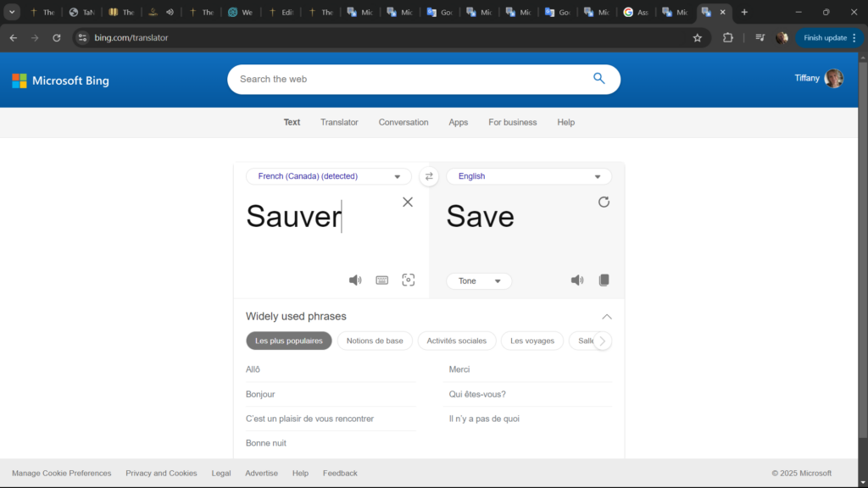Switch to the Conversation tab

point(403,122)
